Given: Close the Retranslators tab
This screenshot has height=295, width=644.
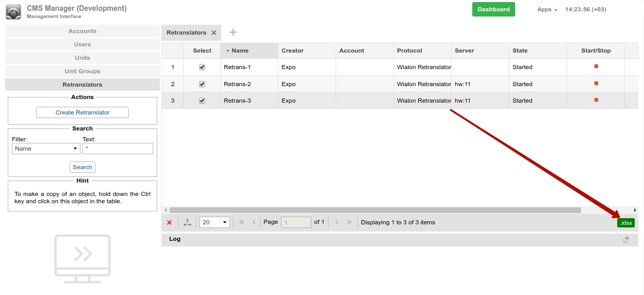Looking at the screenshot, I should [x=214, y=32].
